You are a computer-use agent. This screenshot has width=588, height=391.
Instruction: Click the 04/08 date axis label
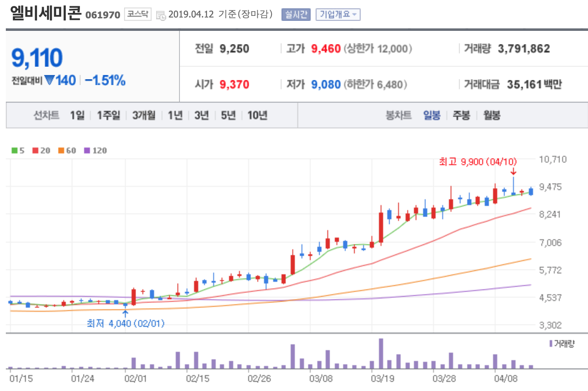coord(506,378)
